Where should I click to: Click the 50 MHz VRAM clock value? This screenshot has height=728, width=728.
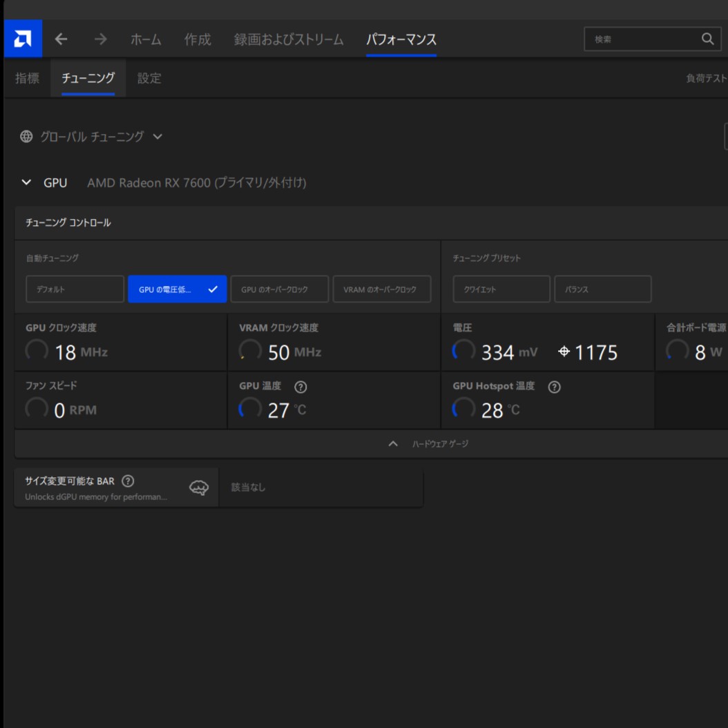(x=295, y=352)
